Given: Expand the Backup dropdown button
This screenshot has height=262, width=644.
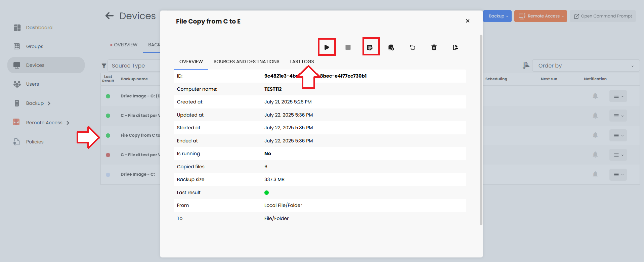Looking at the screenshot, I should (x=497, y=16).
